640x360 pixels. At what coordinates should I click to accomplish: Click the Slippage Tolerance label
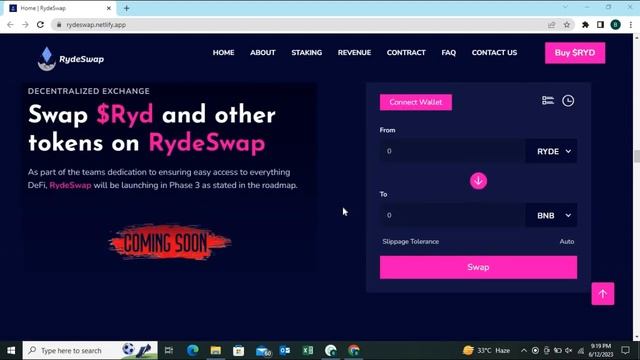tap(411, 242)
